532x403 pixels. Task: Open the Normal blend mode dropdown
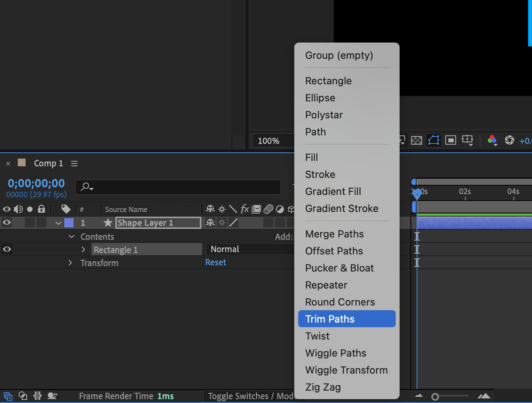tap(250, 249)
